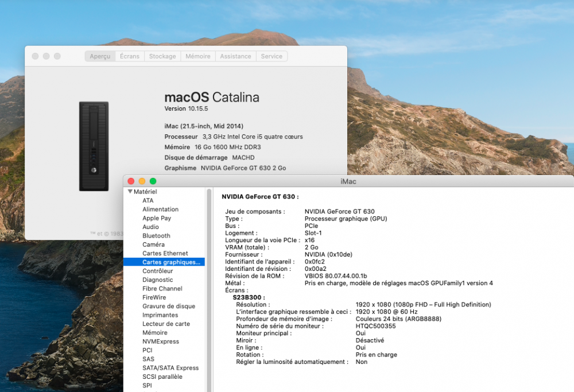The height and width of the screenshot is (392, 574).
Task: Close the iMac system report window
Action: tap(131, 181)
